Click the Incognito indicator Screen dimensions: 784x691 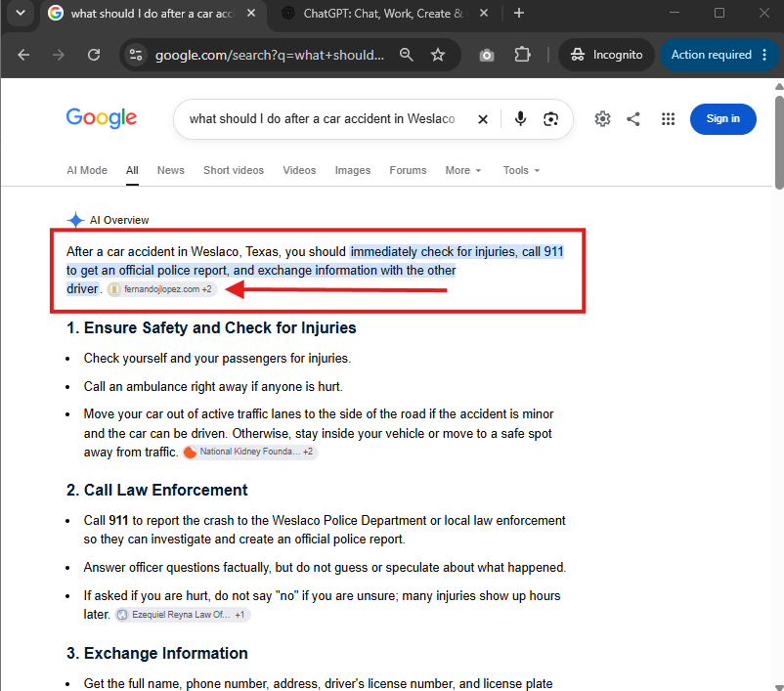point(606,55)
